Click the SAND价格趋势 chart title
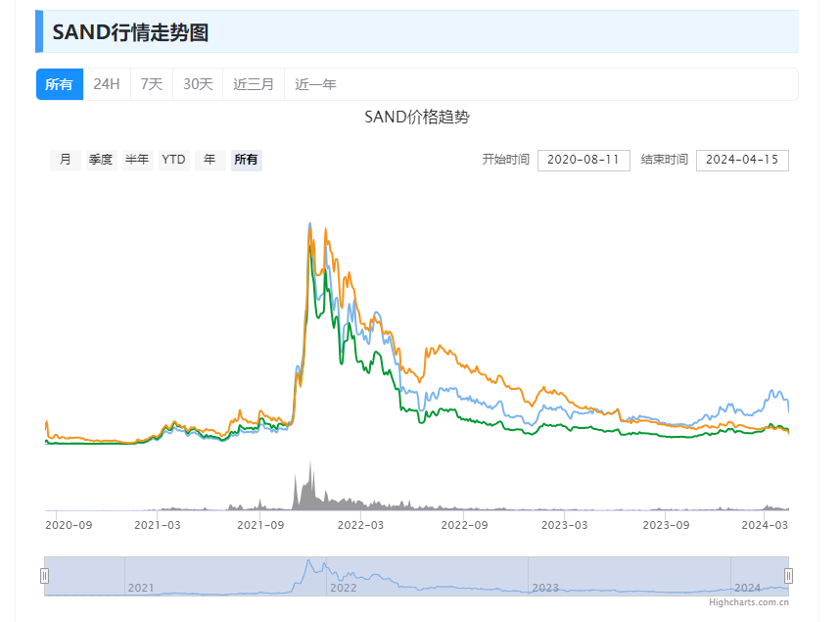 coord(417,118)
